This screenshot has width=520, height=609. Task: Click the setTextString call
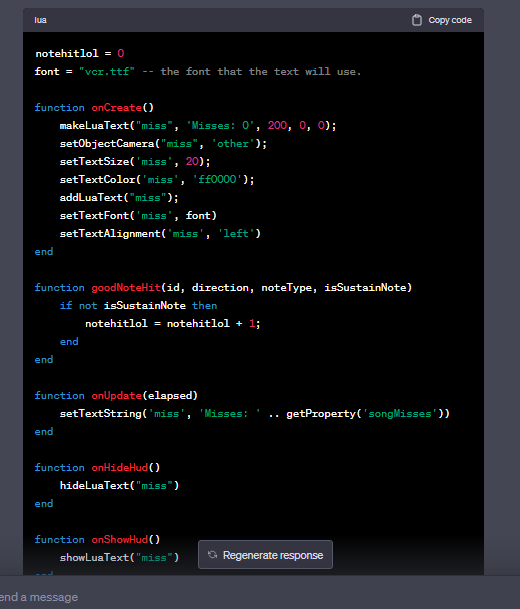coord(254,413)
